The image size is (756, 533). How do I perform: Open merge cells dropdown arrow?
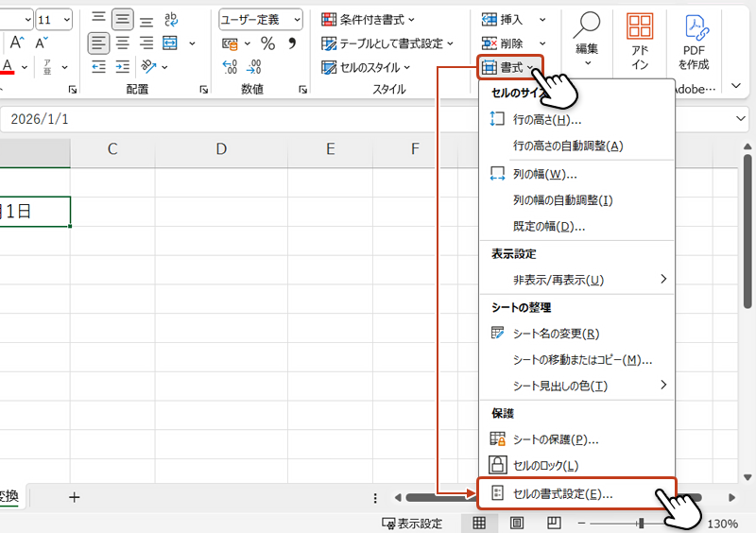point(192,43)
